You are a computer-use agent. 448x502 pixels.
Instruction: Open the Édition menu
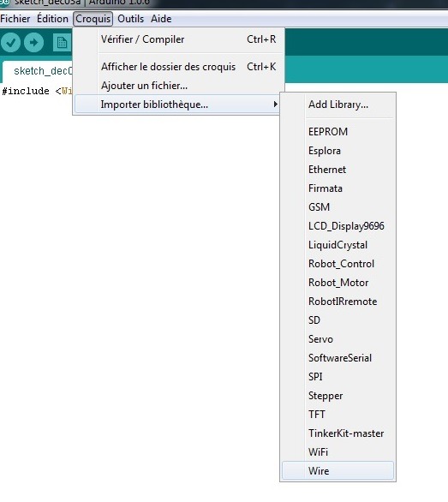[x=52, y=19]
